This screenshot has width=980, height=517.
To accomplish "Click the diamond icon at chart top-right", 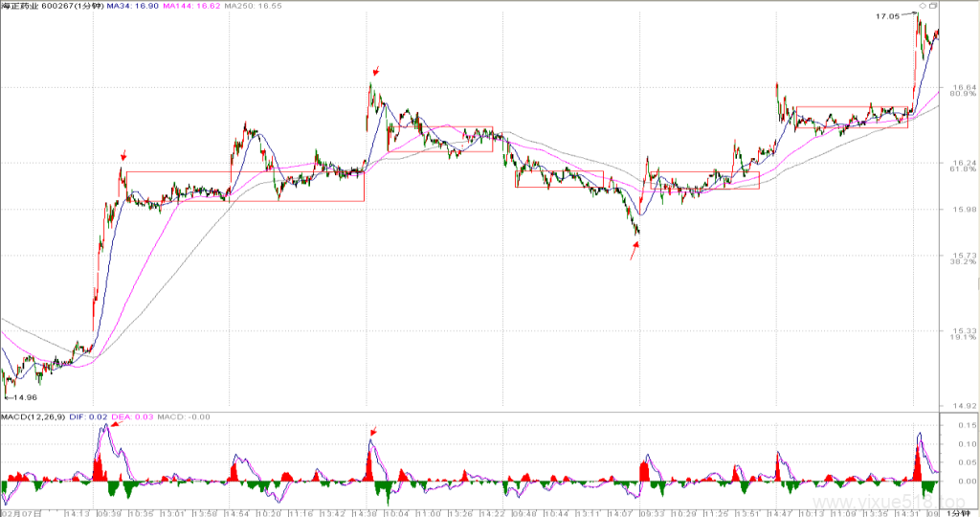I will tap(923, 6).
